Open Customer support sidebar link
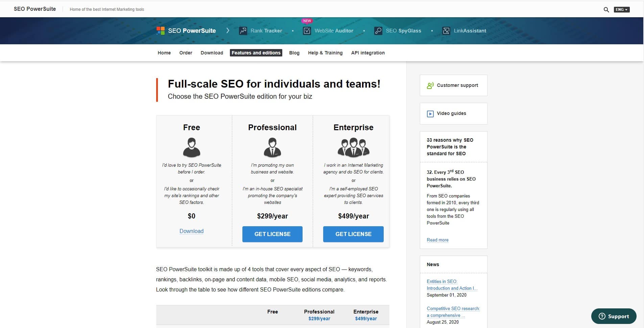644x328 pixels. click(x=453, y=85)
